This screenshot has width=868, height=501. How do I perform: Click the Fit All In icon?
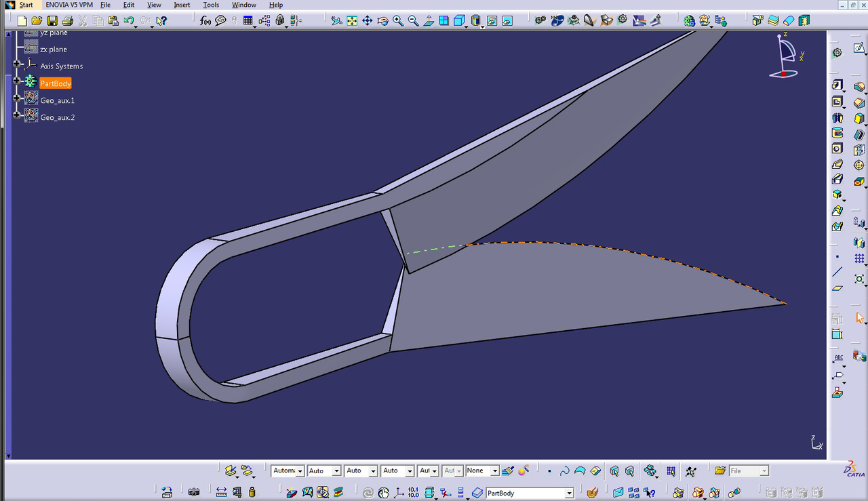click(352, 21)
